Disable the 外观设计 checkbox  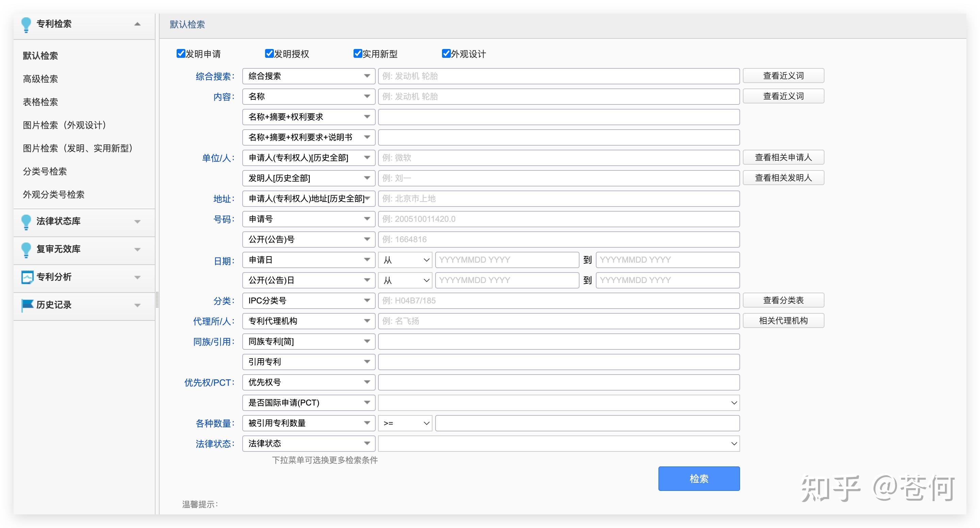(x=446, y=54)
